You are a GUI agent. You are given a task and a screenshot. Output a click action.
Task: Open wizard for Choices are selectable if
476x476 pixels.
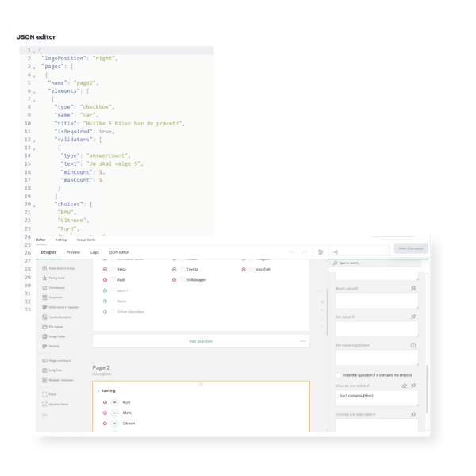(413, 414)
